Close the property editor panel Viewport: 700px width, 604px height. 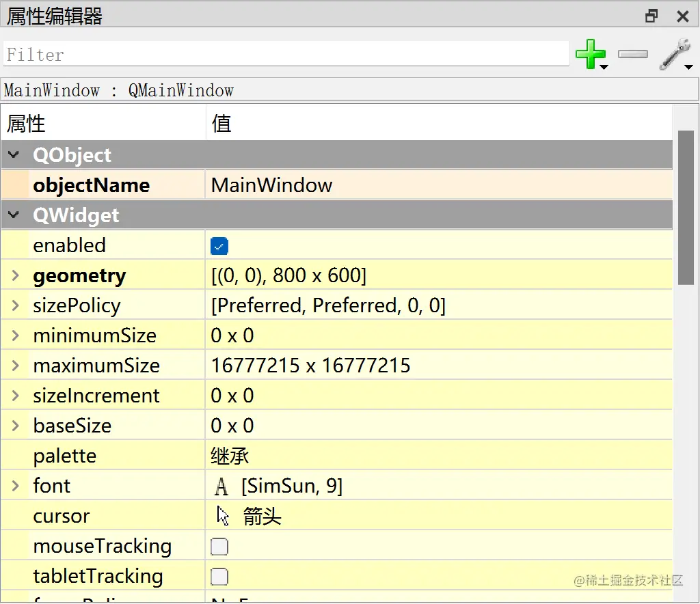(x=683, y=16)
